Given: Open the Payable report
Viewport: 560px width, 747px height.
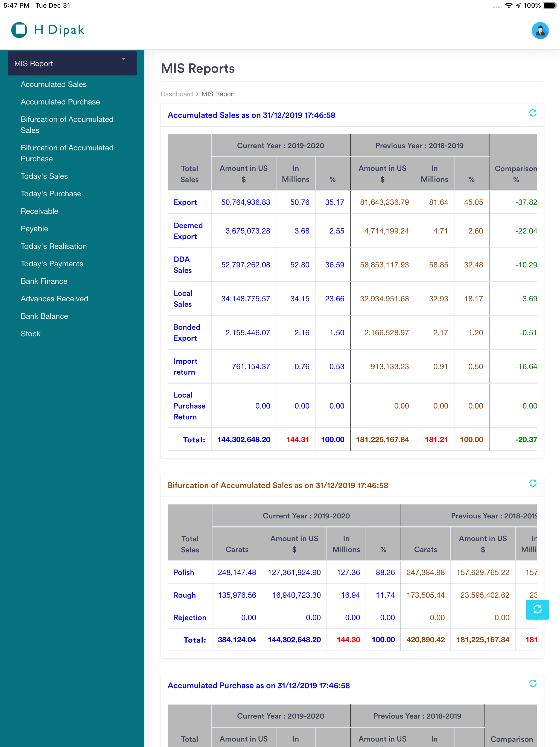Looking at the screenshot, I should point(34,229).
